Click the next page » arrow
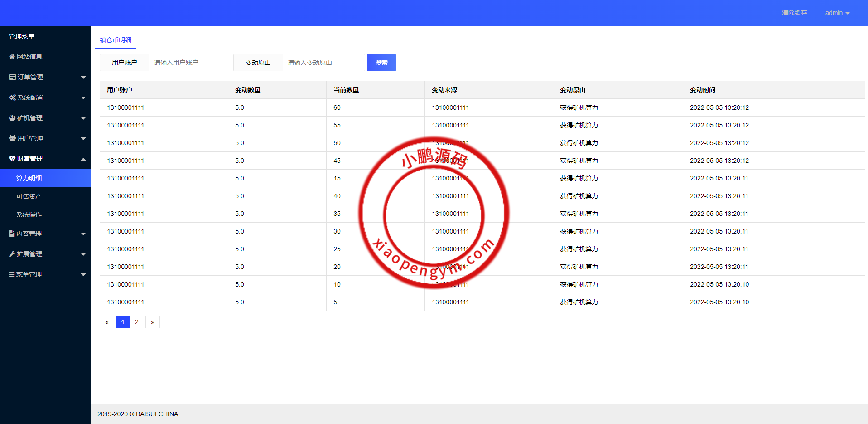868x424 pixels. pyautogui.click(x=153, y=322)
